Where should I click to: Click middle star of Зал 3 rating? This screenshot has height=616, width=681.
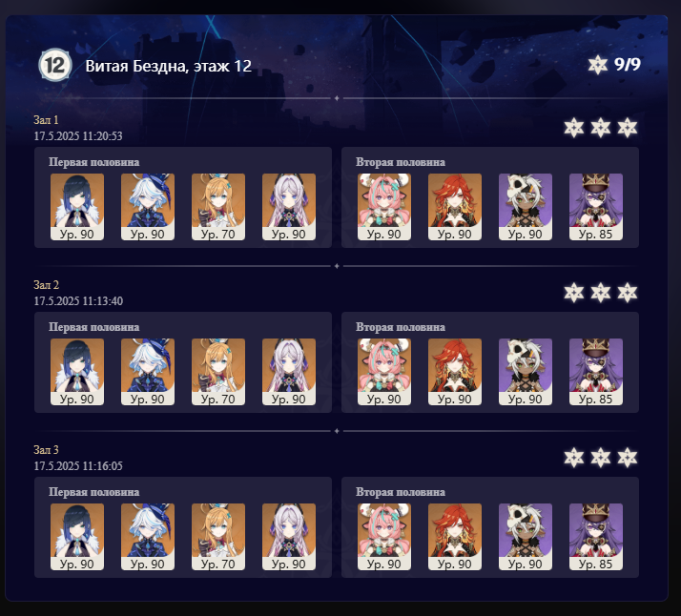tap(601, 458)
